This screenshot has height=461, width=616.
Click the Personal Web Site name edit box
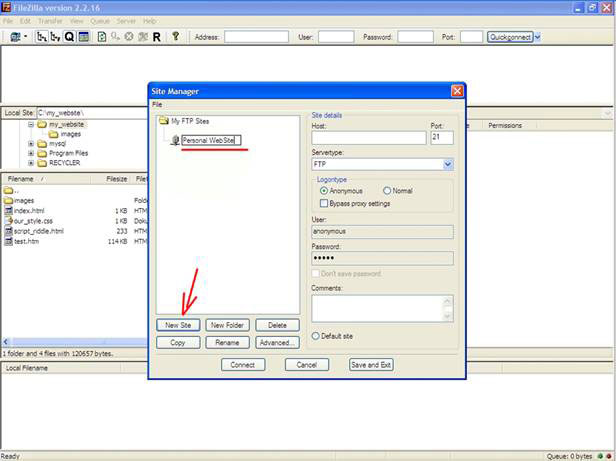[x=211, y=140]
